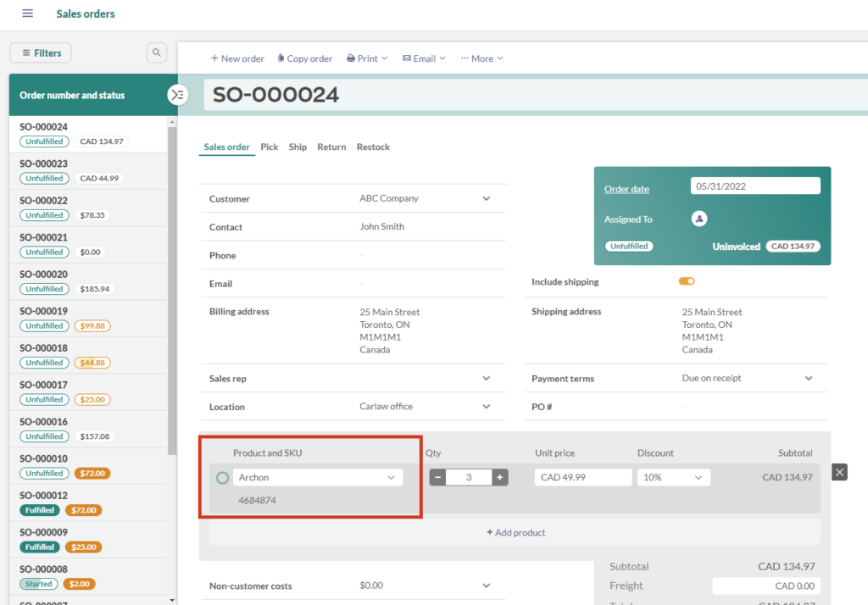Image resolution: width=868 pixels, height=605 pixels.
Task: Open the Restock tab
Action: (x=373, y=147)
